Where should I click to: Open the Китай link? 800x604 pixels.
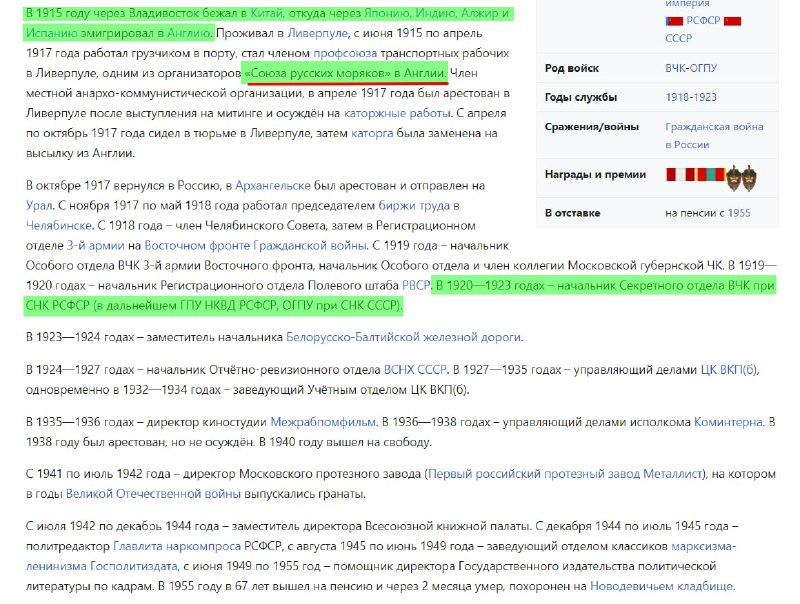pos(266,13)
